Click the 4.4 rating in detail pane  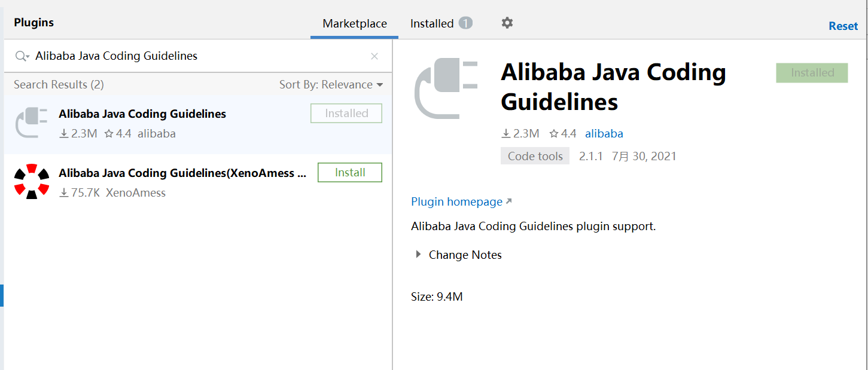[x=563, y=134]
